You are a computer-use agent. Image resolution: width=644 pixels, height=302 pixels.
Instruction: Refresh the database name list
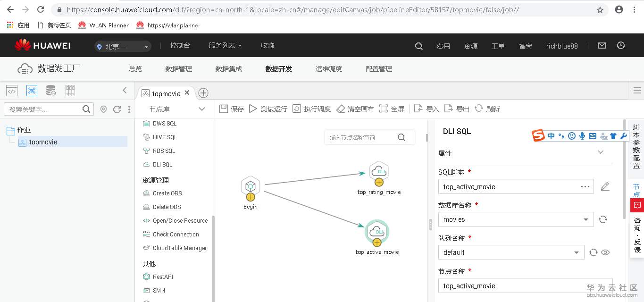tap(603, 219)
